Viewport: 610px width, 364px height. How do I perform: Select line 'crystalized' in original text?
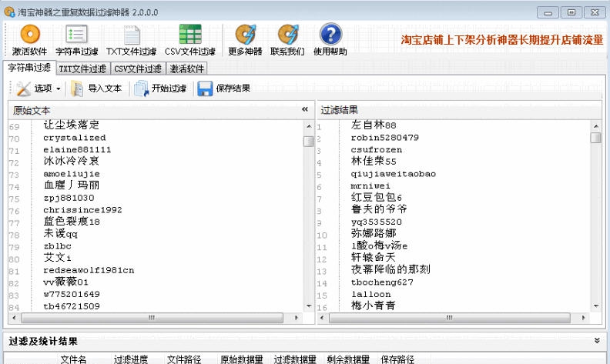pos(74,138)
